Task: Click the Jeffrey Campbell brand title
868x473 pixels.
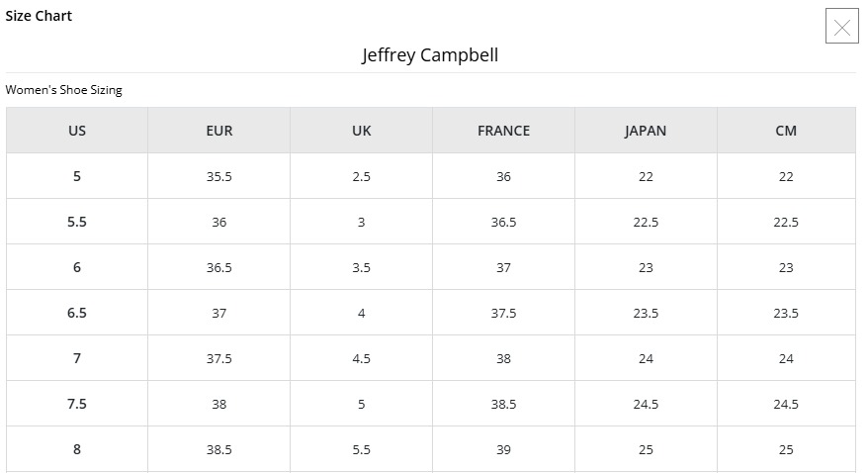Action: pos(430,54)
